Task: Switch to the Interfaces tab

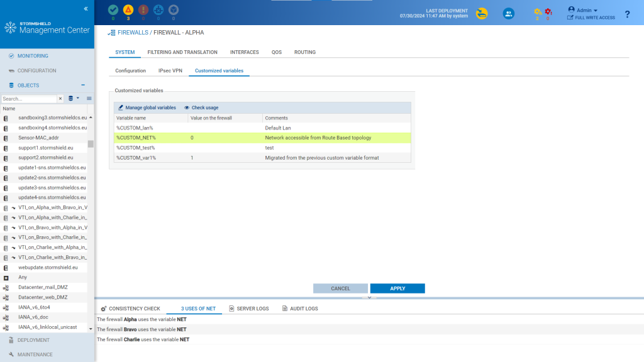Action: pyautogui.click(x=245, y=52)
